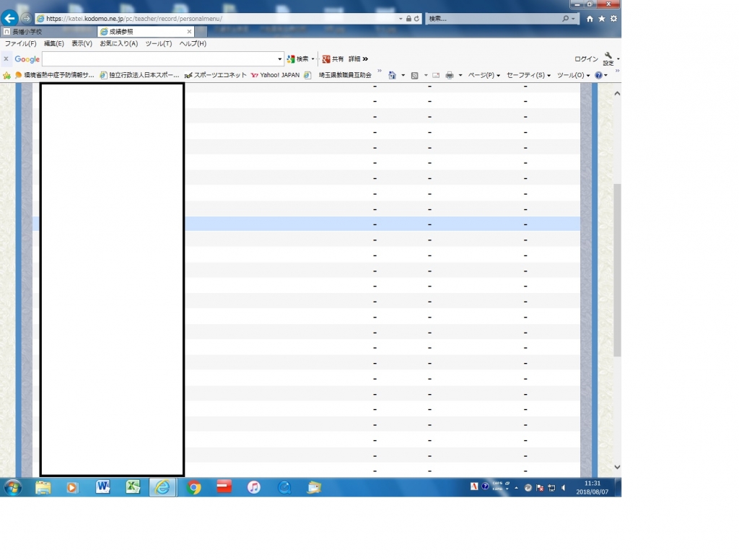Open the セーフティ(S) dropdown menu
This screenshot has height=560, width=739.
point(528,75)
